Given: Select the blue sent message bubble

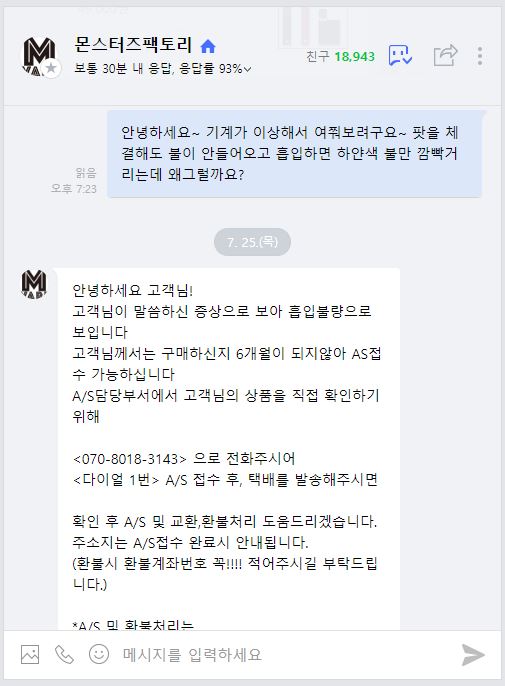Looking at the screenshot, I should (295, 154).
